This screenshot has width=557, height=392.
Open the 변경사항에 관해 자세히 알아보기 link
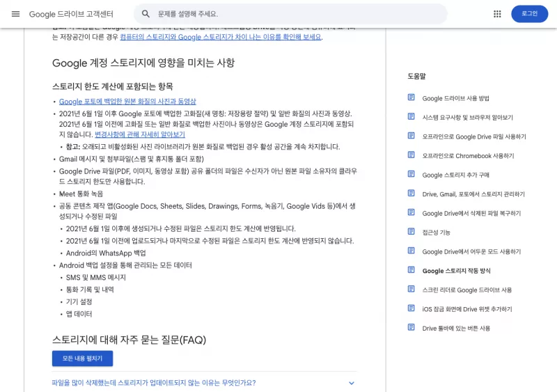click(140, 134)
